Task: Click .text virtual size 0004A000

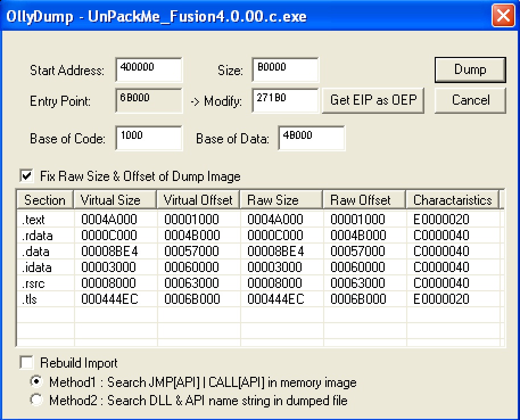Action: pos(109,219)
